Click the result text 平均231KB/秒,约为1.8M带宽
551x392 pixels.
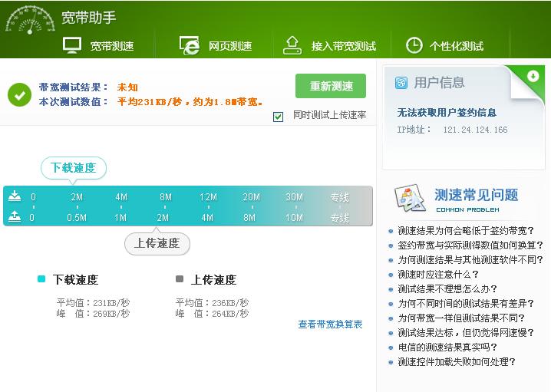click(190, 102)
